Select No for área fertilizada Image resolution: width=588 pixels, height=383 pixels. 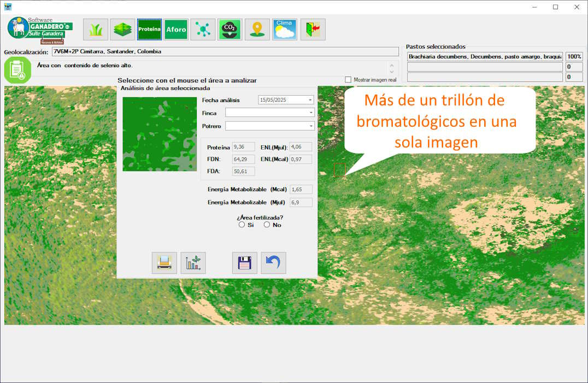pyautogui.click(x=267, y=225)
